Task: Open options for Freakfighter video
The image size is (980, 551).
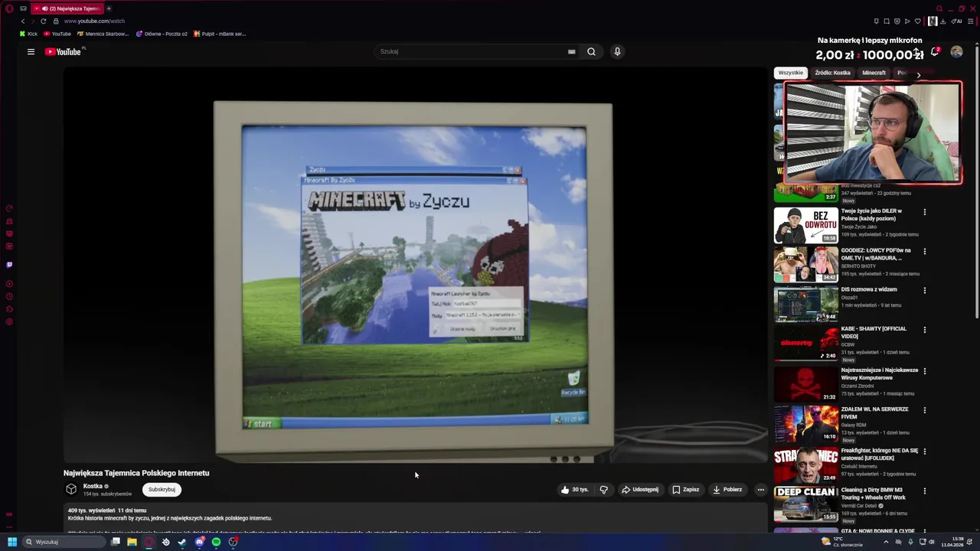Action: pyautogui.click(x=924, y=452)
